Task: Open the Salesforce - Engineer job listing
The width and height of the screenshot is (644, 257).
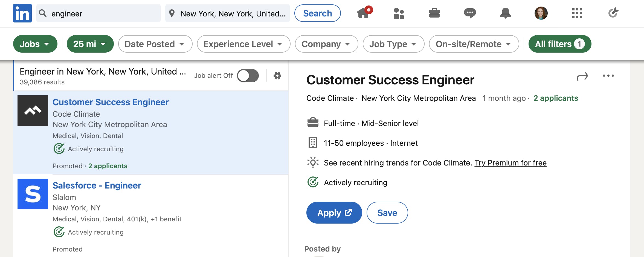Action: click(97, 185)
